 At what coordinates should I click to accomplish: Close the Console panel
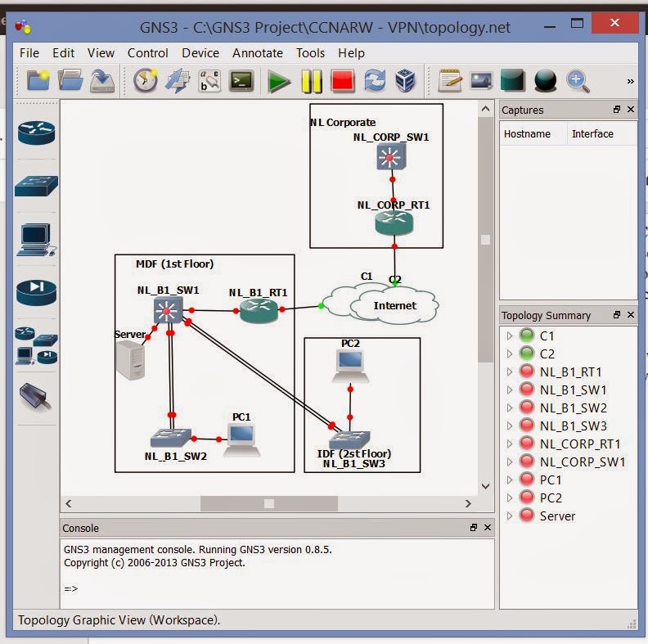tap(488, 528)
